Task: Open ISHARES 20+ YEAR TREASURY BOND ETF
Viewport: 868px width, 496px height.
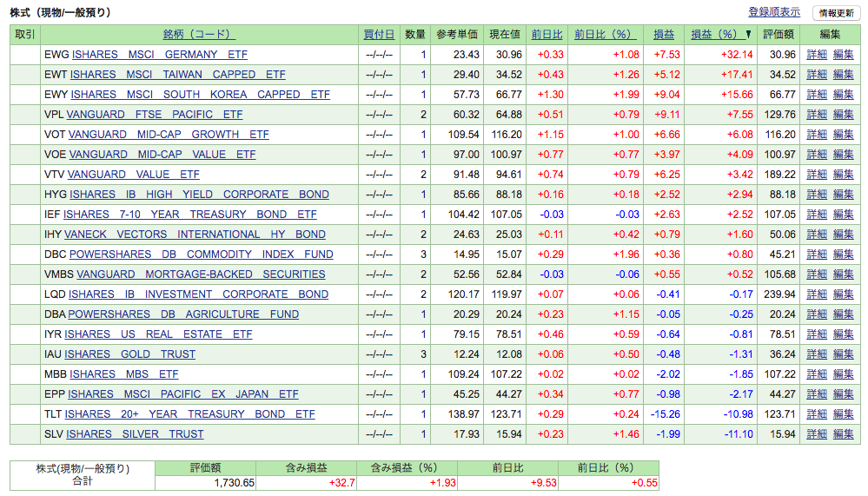Action: click(x=190, y=414)
